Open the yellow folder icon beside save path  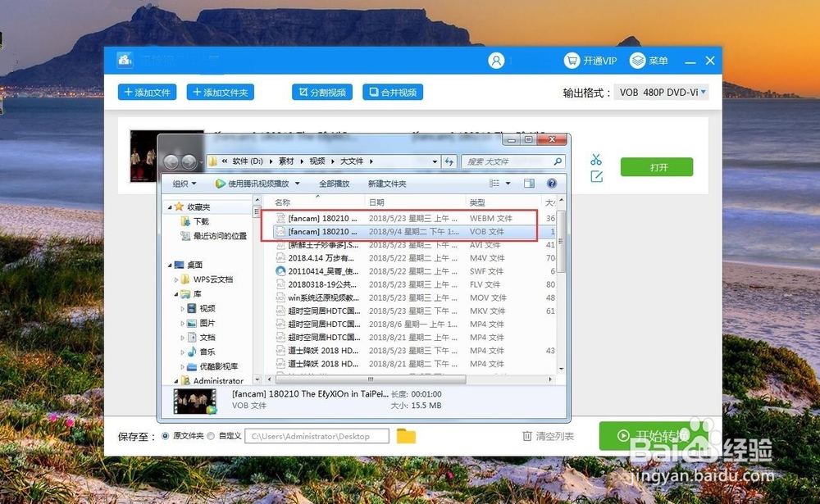pyautogui.click(x=407, y=436)
